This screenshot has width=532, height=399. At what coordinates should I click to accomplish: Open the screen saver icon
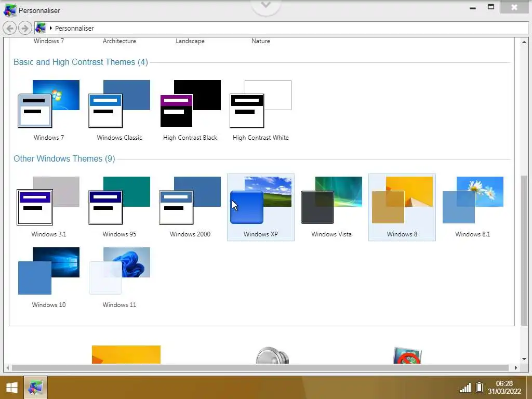407,355
